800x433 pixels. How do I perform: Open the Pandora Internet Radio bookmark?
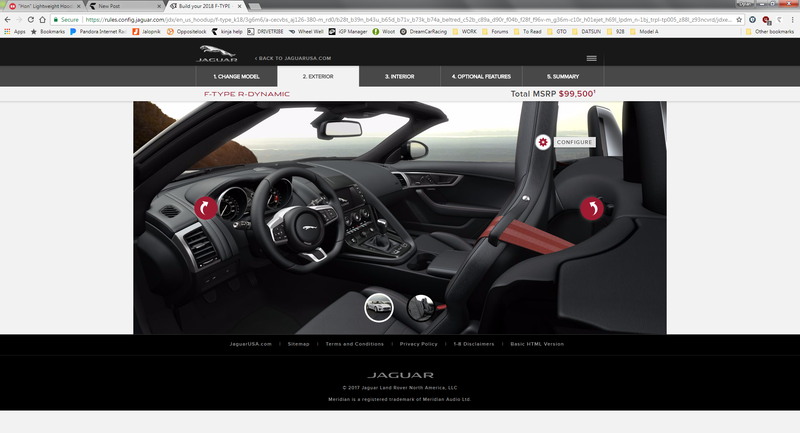tap(98, 32)
